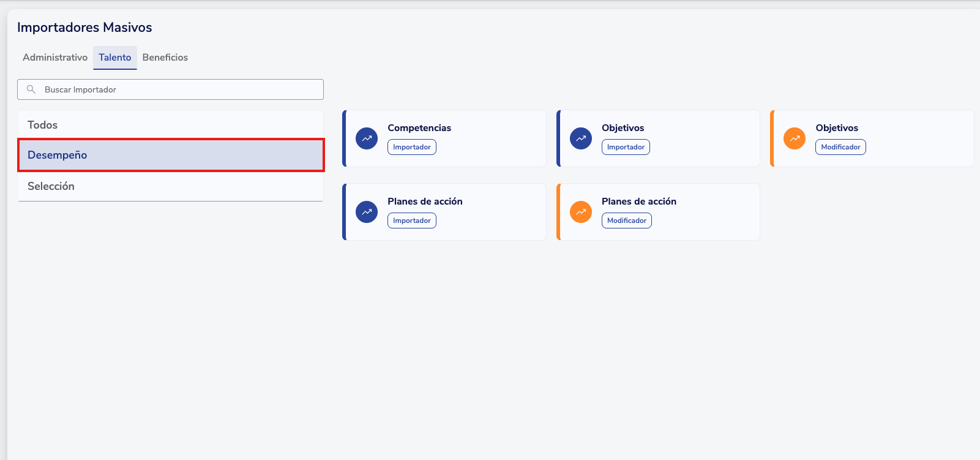Click the Importador badge under Objetivos
Image resolution: width=980 pixels, height=460 pixels.
626,147
